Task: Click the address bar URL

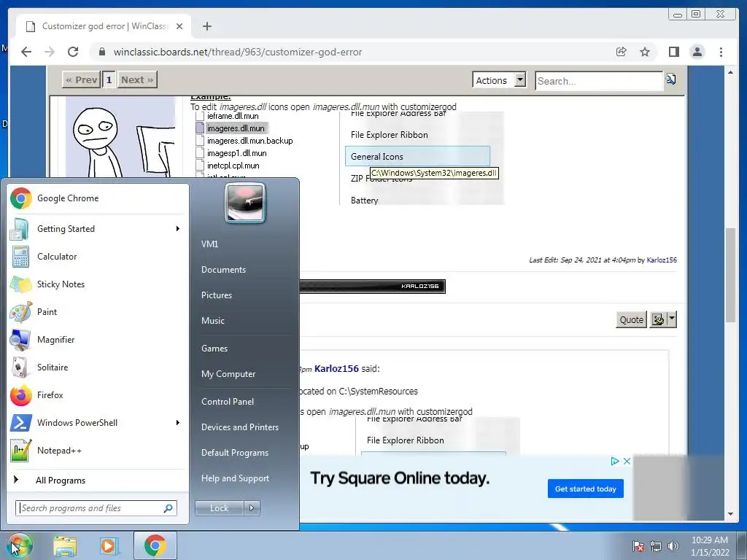Action: (238, 52)
